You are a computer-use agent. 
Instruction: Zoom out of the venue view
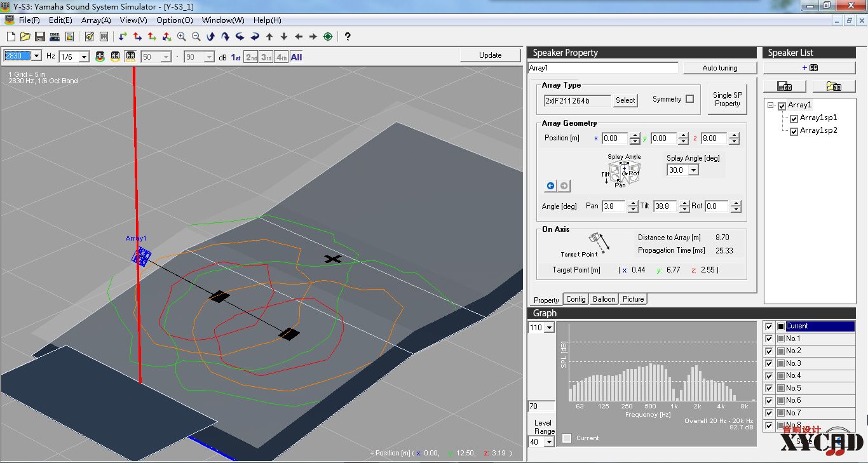coord(196,37)
